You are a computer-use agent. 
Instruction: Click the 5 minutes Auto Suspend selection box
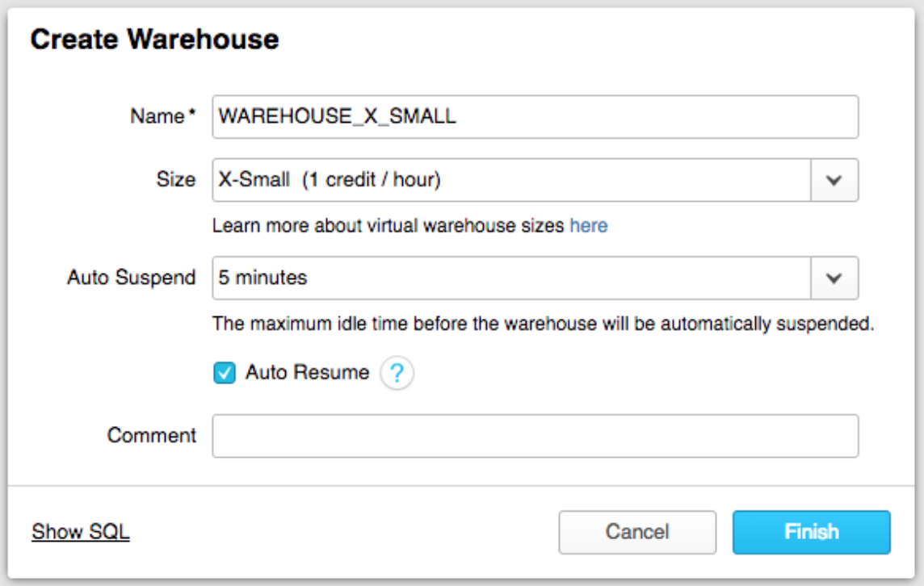point(510,278)
